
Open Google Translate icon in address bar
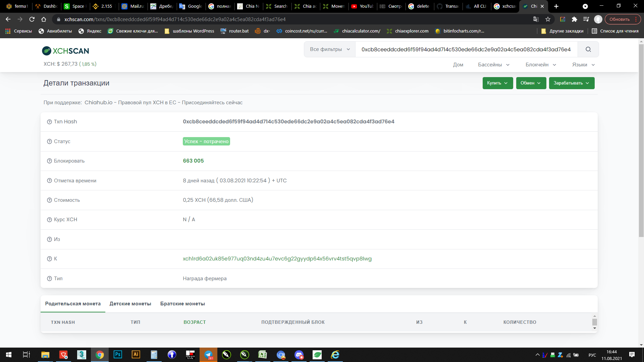point(536,19)
